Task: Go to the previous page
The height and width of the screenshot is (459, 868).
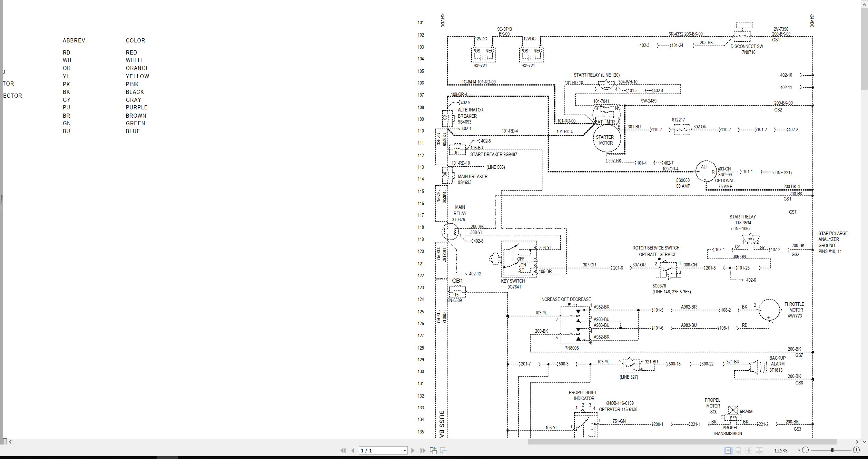Action: [353, 450]
